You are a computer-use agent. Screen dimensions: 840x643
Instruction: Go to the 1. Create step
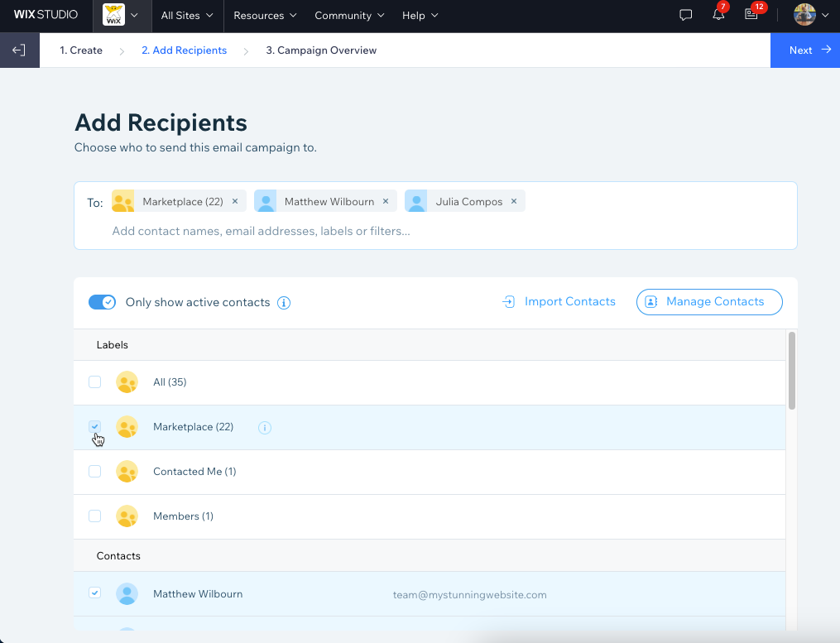pos(81,50)
